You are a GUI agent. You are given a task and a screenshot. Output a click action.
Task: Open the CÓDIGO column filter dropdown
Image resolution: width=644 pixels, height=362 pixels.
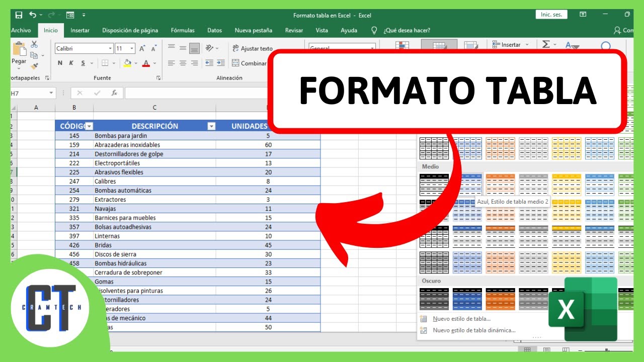[89, 126]
